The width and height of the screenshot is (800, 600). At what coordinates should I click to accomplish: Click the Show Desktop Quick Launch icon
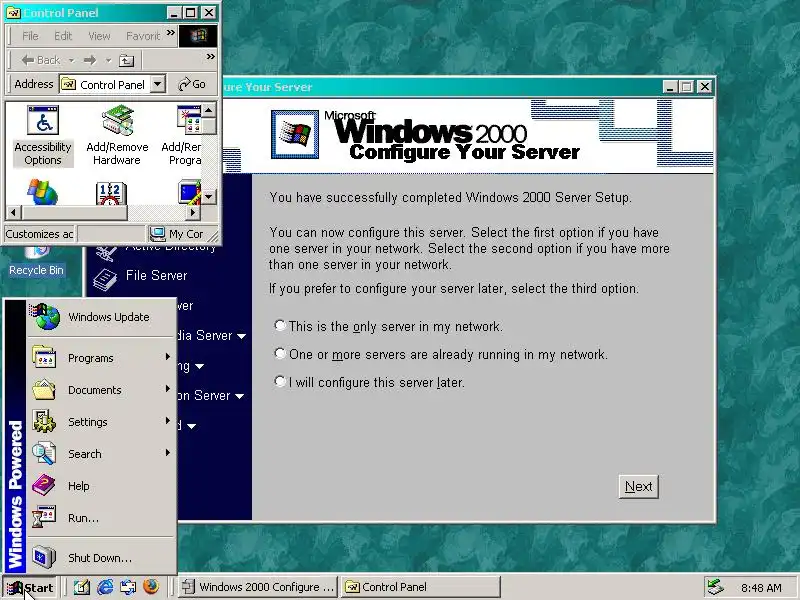[x=82, y=587]
